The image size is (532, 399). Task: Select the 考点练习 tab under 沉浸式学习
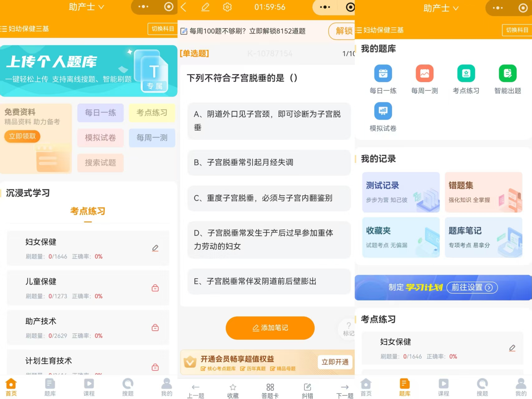click(x=88, y=212)
